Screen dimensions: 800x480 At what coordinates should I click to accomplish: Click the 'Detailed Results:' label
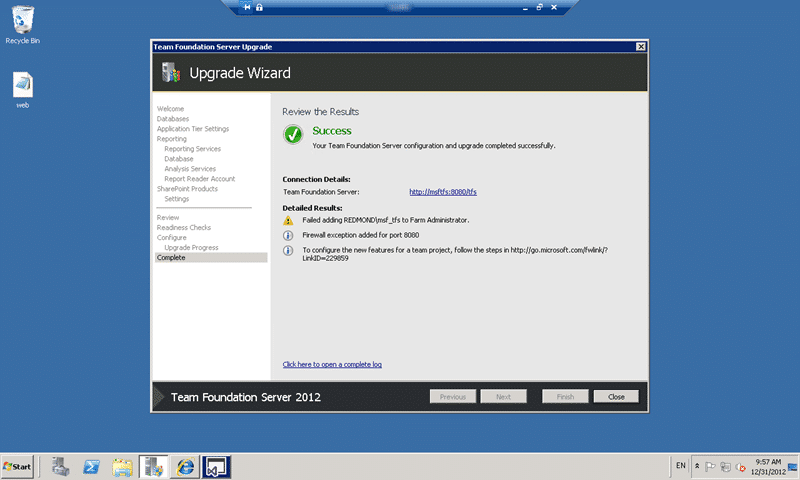(312, 208)
